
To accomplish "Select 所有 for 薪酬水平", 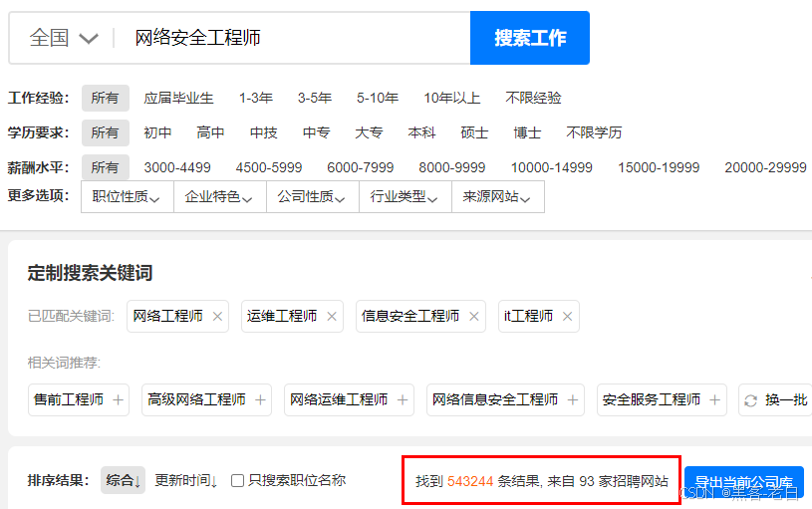I will click(x=106, y=167).
